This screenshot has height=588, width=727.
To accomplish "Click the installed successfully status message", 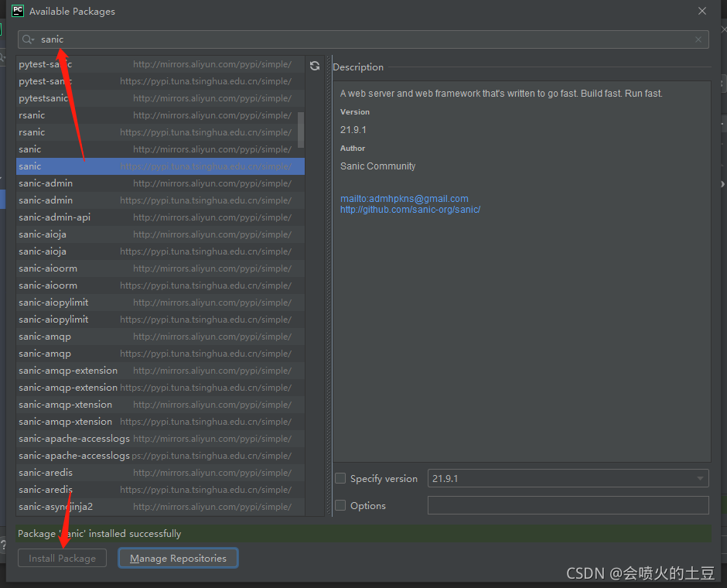I will [99, 534].
